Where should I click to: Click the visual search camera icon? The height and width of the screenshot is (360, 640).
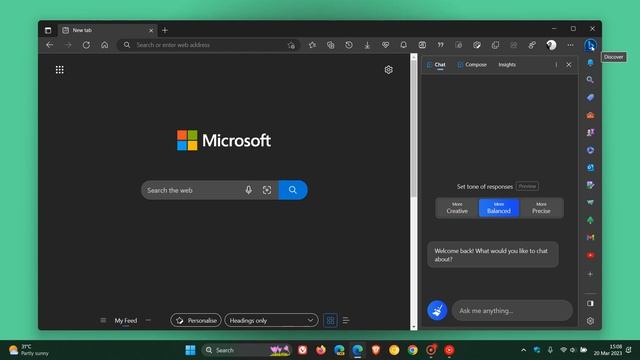[267, 190]
